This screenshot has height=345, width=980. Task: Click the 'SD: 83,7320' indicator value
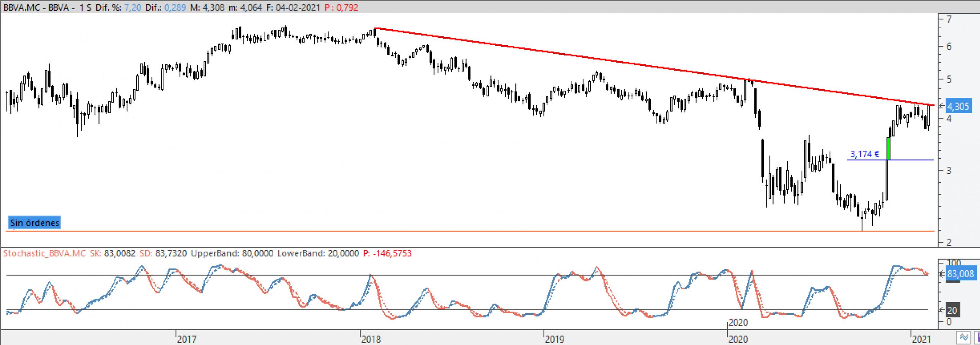(163, 253)
